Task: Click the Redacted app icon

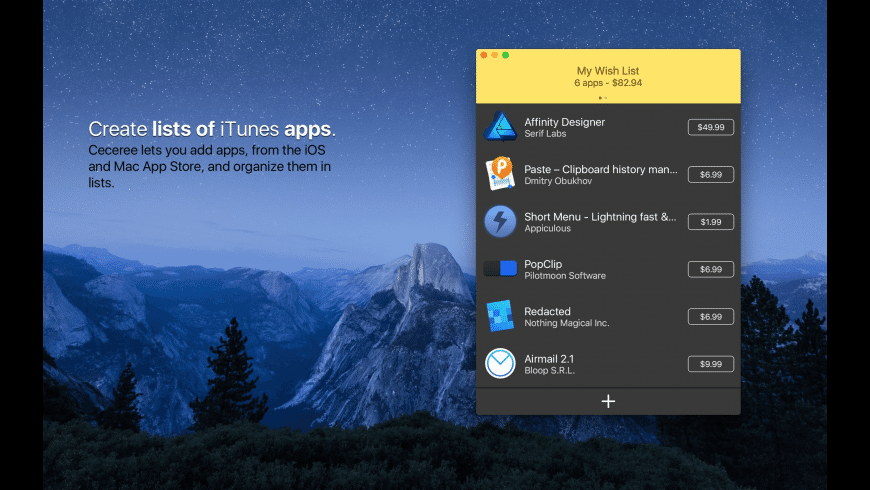Action: click(500, 316)
